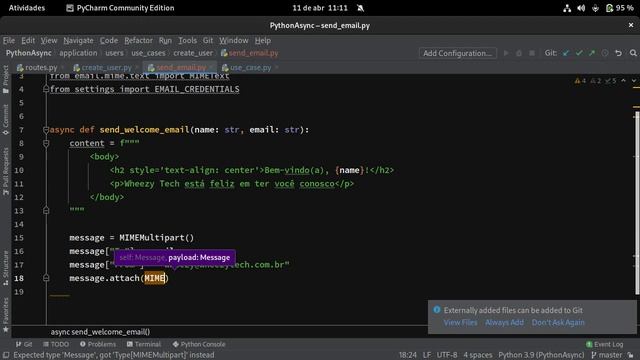Open the Tools menu
The width and height of the screenshot is (640, 360).
click(187, 40)
